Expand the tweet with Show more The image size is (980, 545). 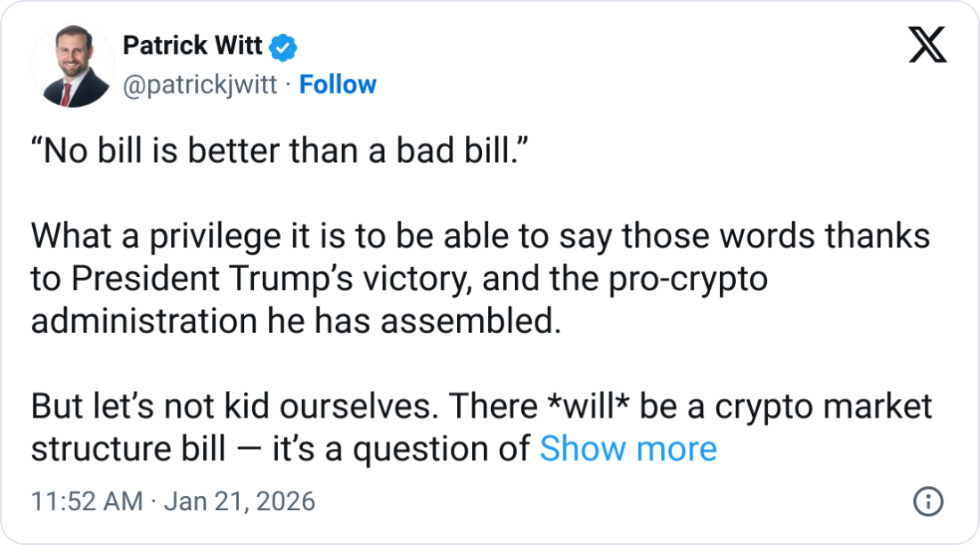pos(628,449)
